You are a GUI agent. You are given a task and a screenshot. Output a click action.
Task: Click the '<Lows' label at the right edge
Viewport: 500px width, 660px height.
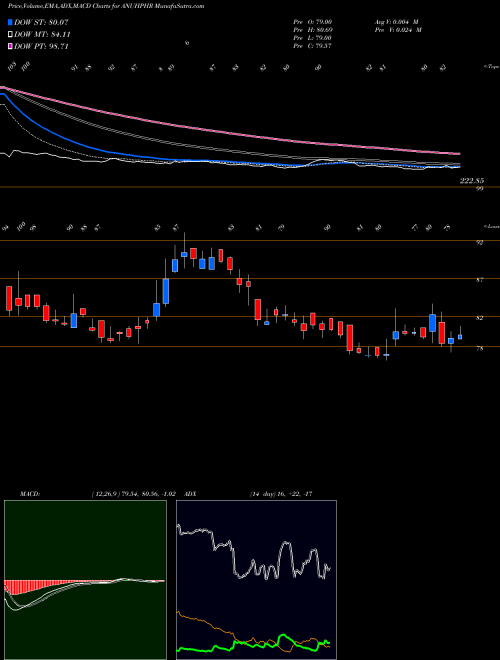click(491, 226)
